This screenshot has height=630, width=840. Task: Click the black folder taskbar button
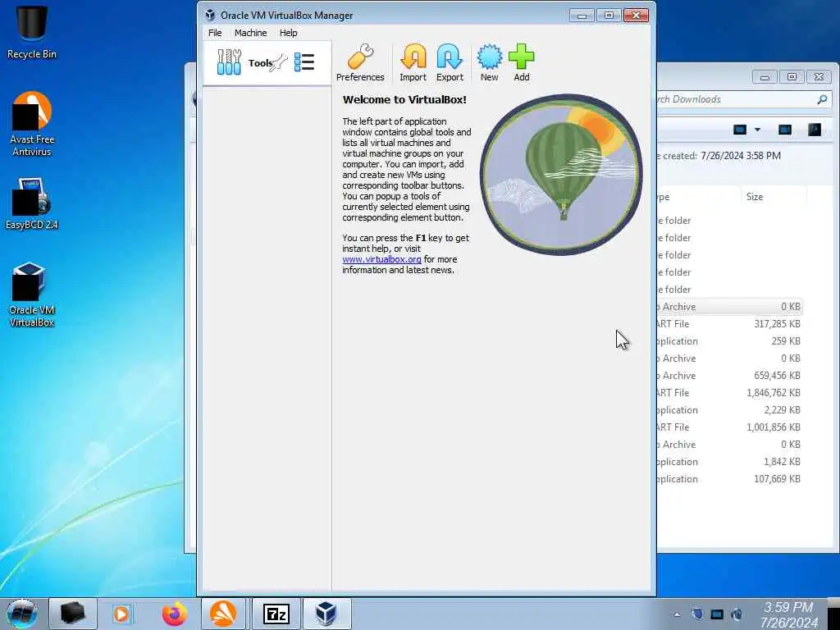(73, 614)
